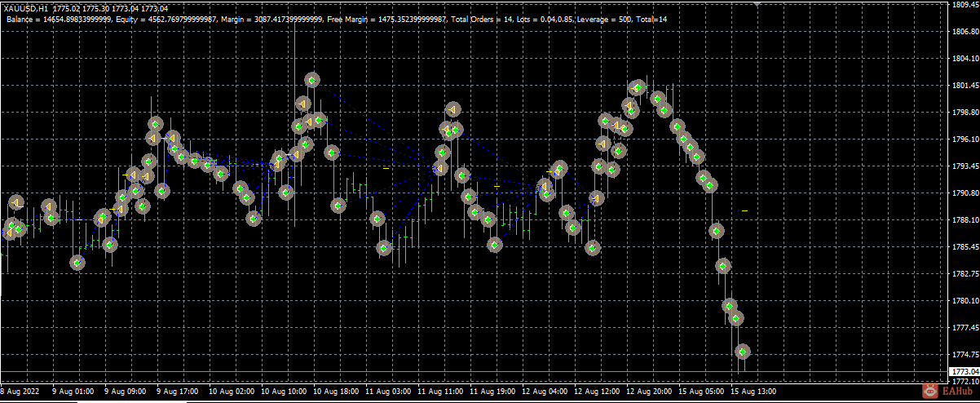The width and height of the screenshot is (980, 403).
Task: Click the 1804.10 price axis label
Action: [965, 59]
